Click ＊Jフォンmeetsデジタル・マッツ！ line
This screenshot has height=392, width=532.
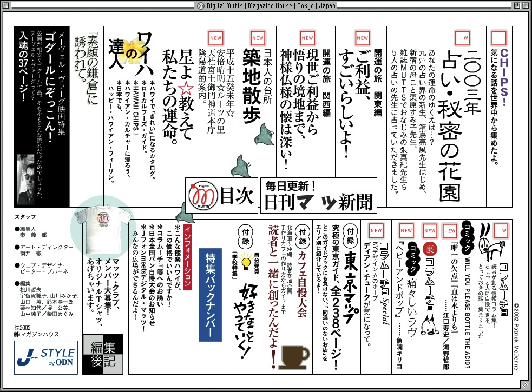click(144, 278)
